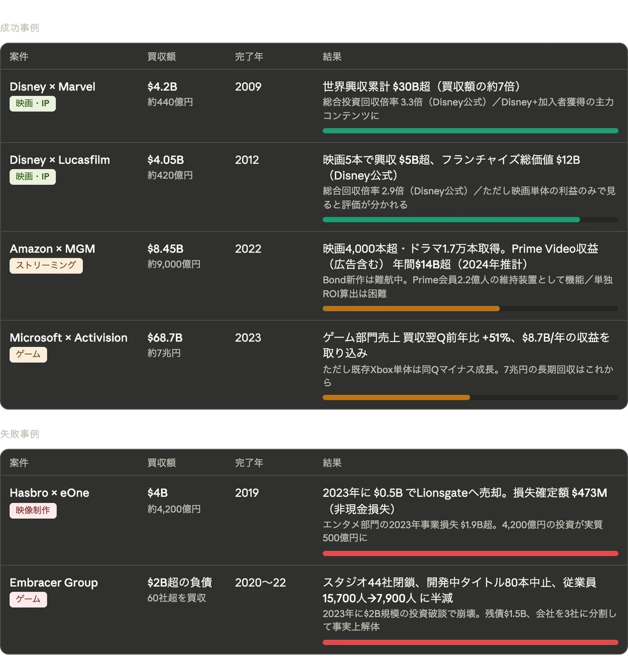Click the 2023年に$2B規模の投資破談 description
The image size is (628, 672).
[x=470, y=620]
